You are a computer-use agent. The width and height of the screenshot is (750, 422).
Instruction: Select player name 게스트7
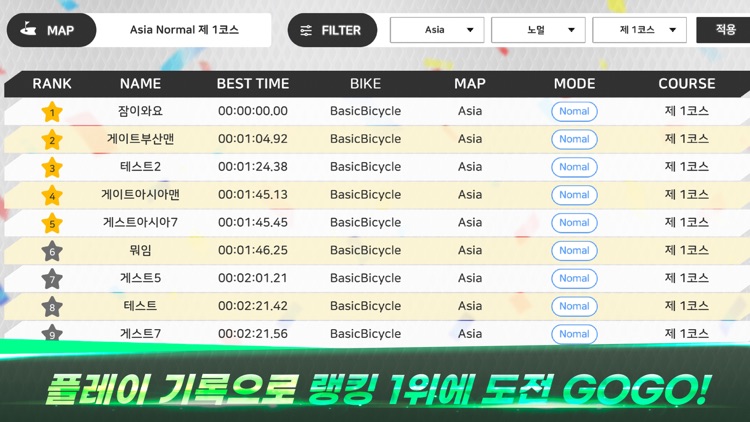pyautogui.click(x=140, y=333)
